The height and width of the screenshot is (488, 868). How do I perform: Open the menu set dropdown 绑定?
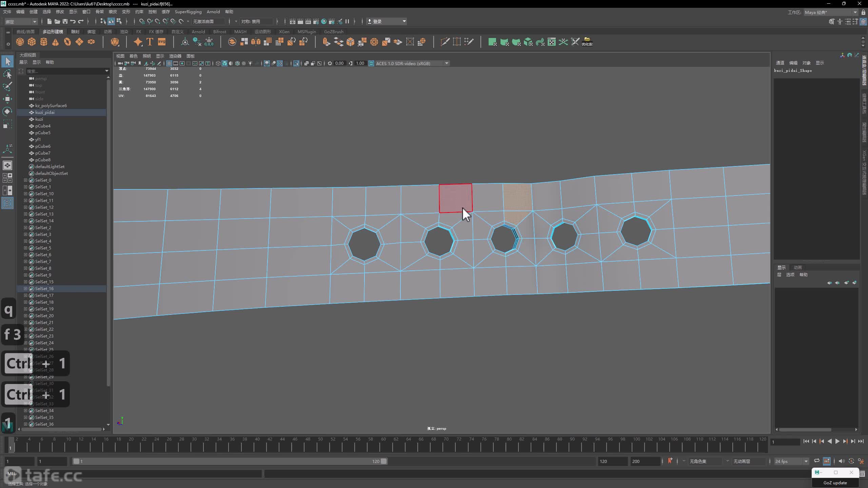pyautogui.click(x=21, y=21)
